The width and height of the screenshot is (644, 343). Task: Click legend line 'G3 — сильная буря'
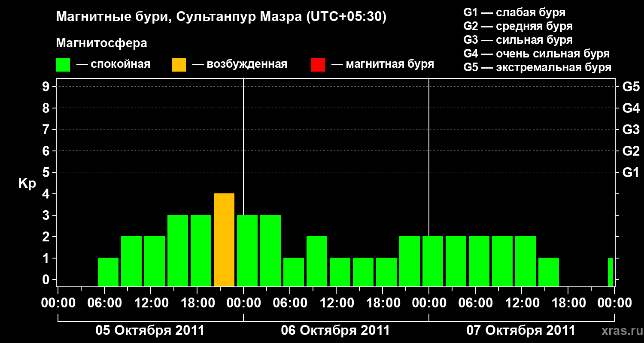tap(518, 40)
